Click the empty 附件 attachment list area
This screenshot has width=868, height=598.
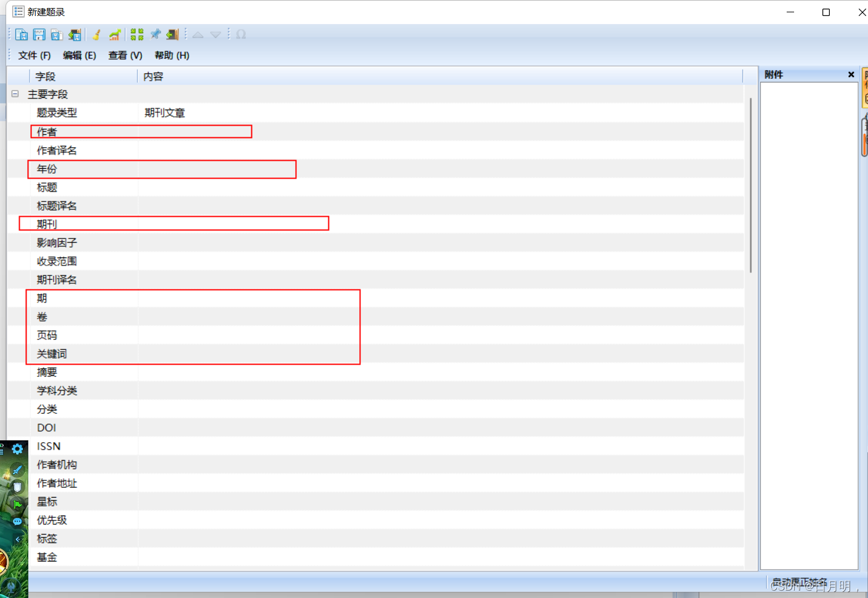(x=809, y=325)
